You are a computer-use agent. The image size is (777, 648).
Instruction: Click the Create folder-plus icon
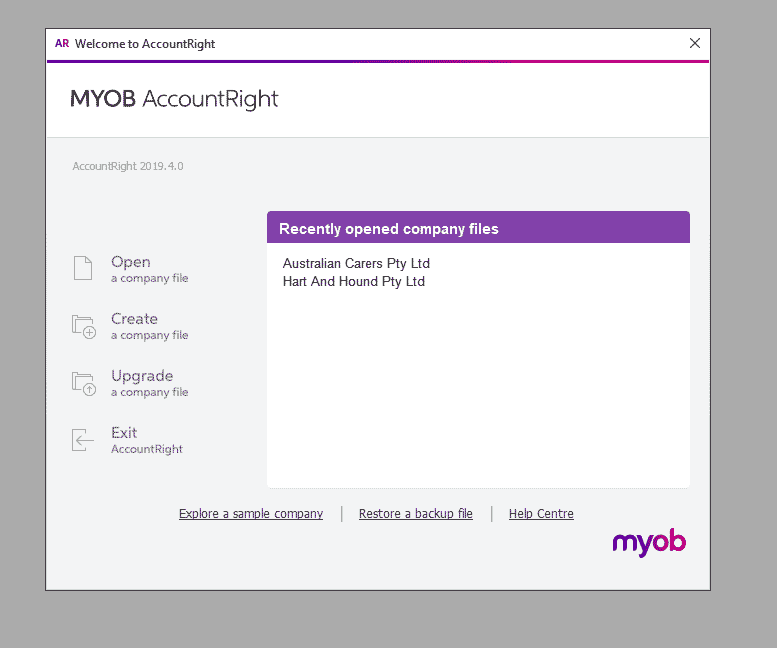tap(83, 326)
